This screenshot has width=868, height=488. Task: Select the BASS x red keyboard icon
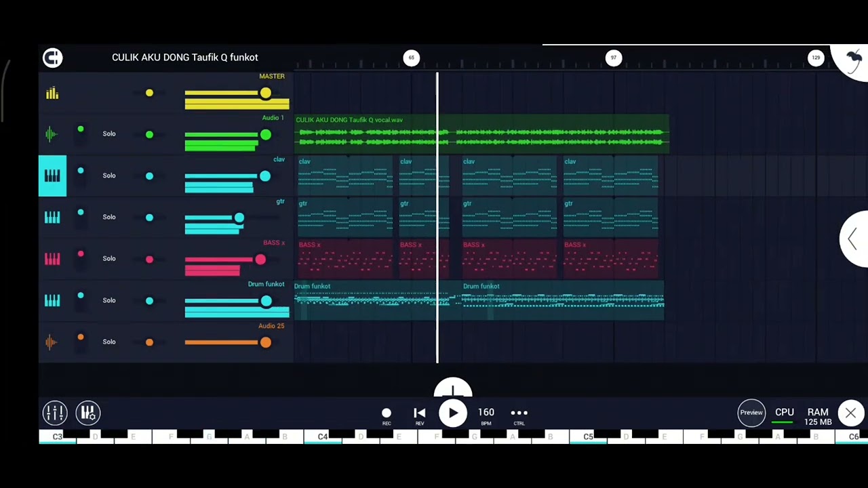tap(52, 259)
